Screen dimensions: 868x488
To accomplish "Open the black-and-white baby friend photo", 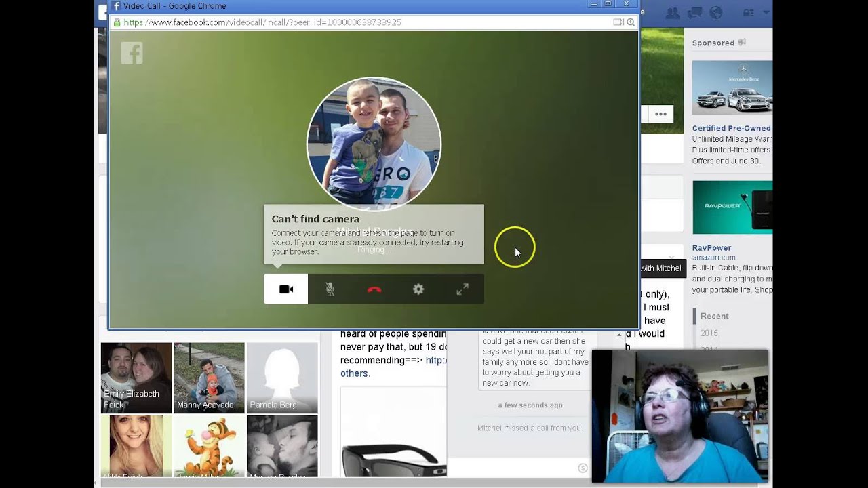I will pyautogui.click(x=282, y=446).
